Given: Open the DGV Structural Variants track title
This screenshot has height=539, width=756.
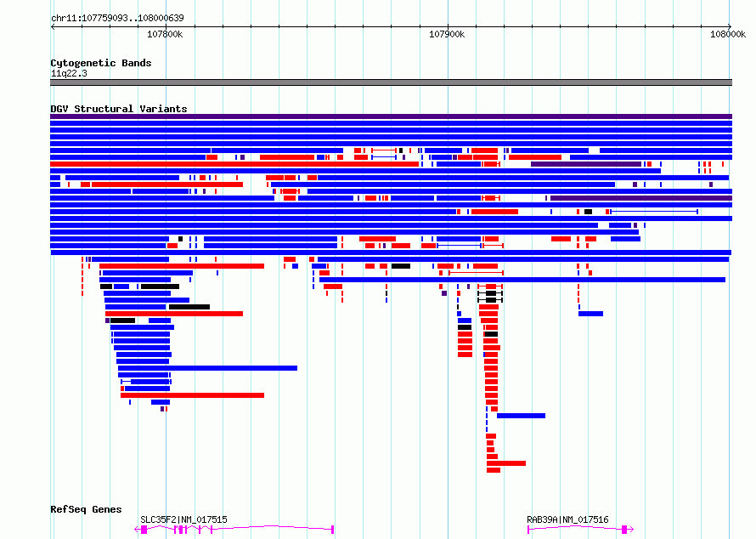Looking at the screenshot, I should (119, 109).
